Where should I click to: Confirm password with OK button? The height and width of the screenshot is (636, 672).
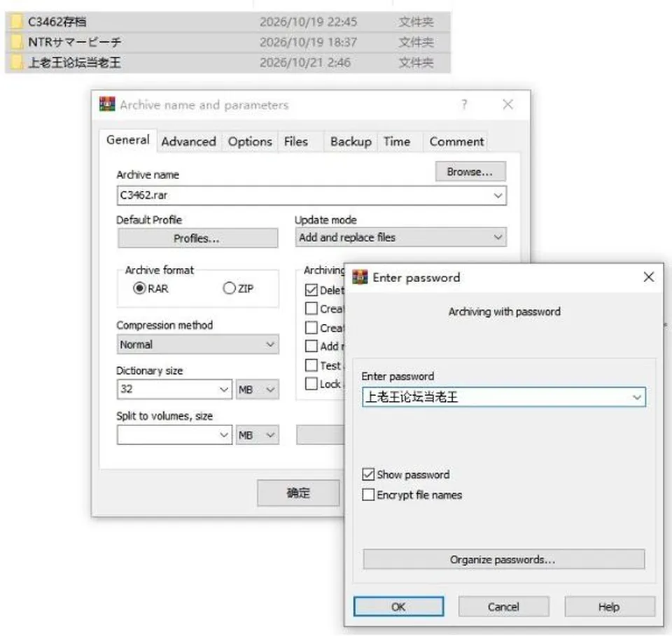(x=398, y=607)
